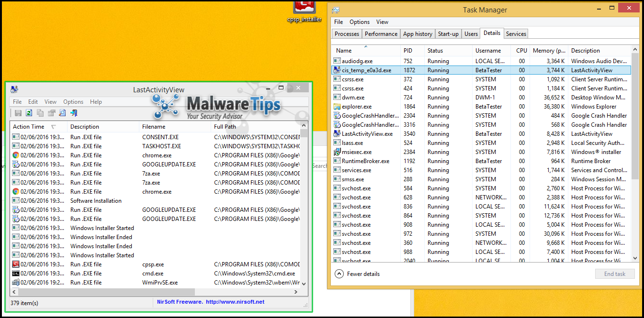Select the cmd.exe filename in LastActivityView
Screen dimensions: 644x318
coord(153,274)
